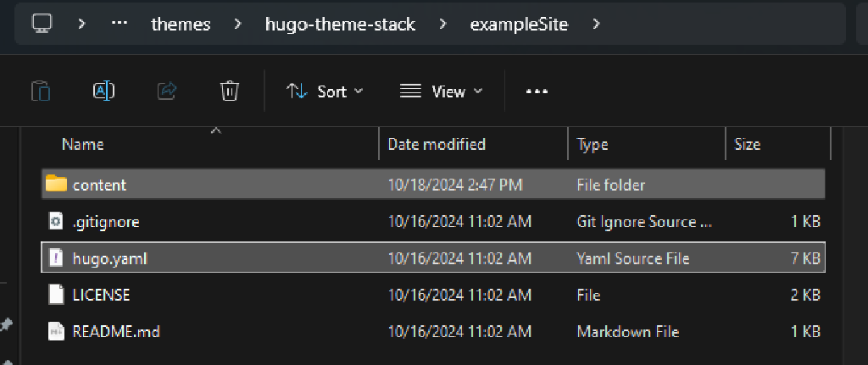Click the .gitignore file icon
This screenshot has height=365, width=868.
(x=56, y=222)
